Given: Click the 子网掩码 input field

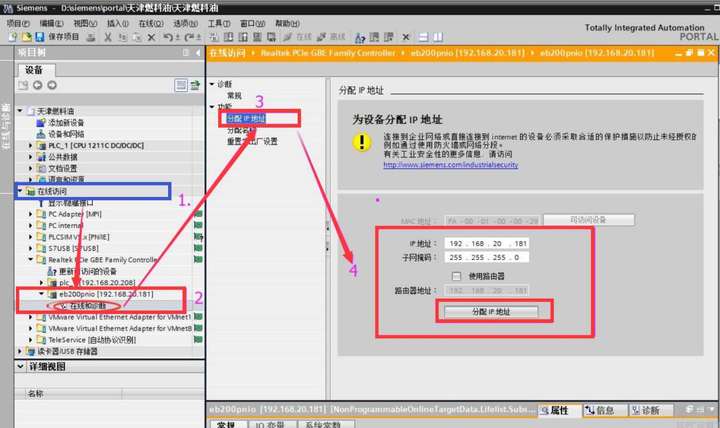Looking at the screenshot, I should tap(487, 258).
